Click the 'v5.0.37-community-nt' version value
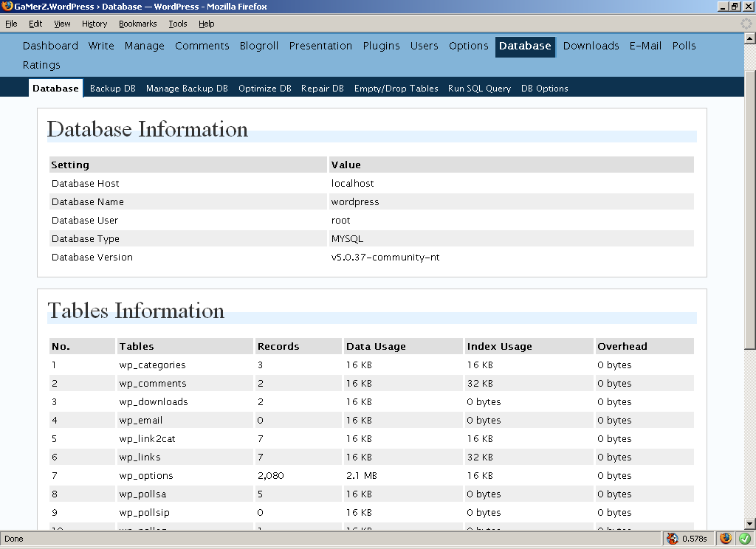Screen dimensions: 756x549 tap(385, 257)
